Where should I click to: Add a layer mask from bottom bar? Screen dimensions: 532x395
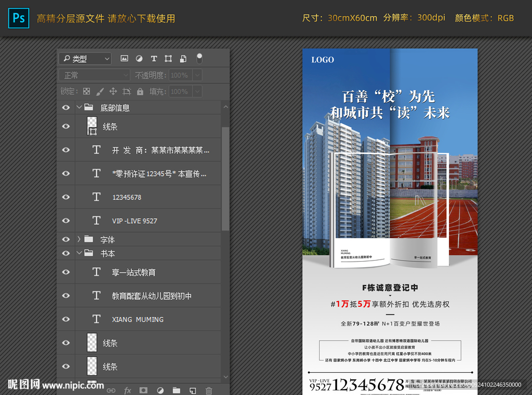pos(143,390)
